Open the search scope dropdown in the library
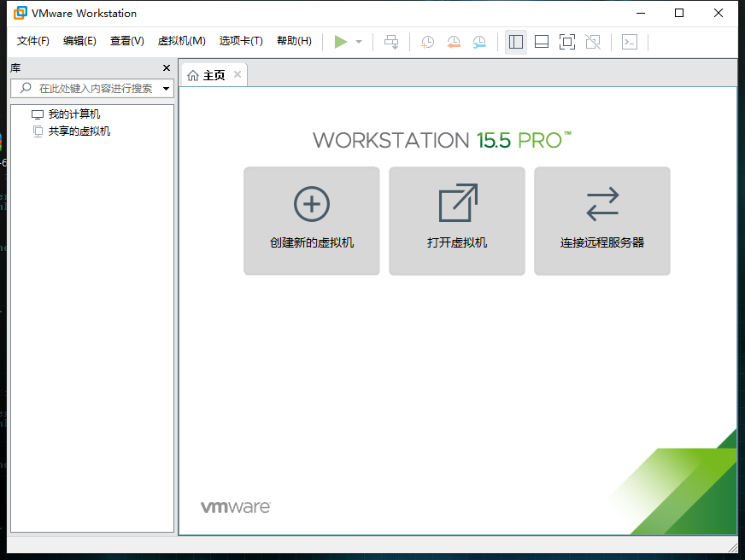This screenshot has height=560, width=745. tap(168, 88)
